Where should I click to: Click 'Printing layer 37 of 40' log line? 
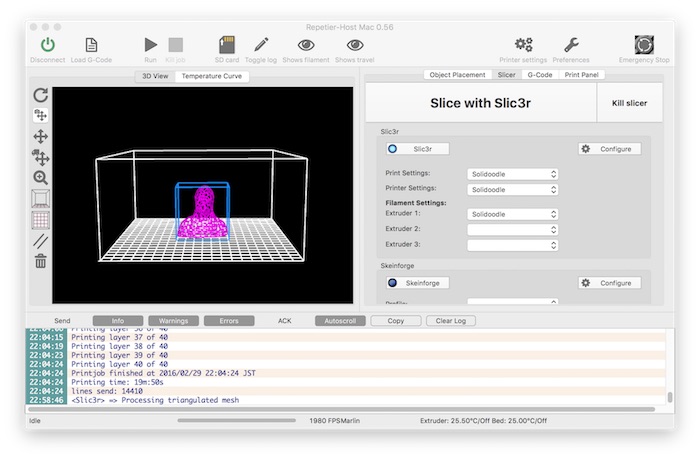120,337
